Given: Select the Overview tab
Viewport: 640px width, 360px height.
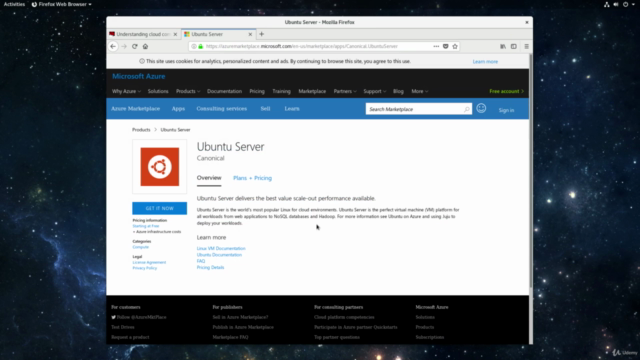Looking at the screenshot, I should pyautogui.click(x=209, y=178).
